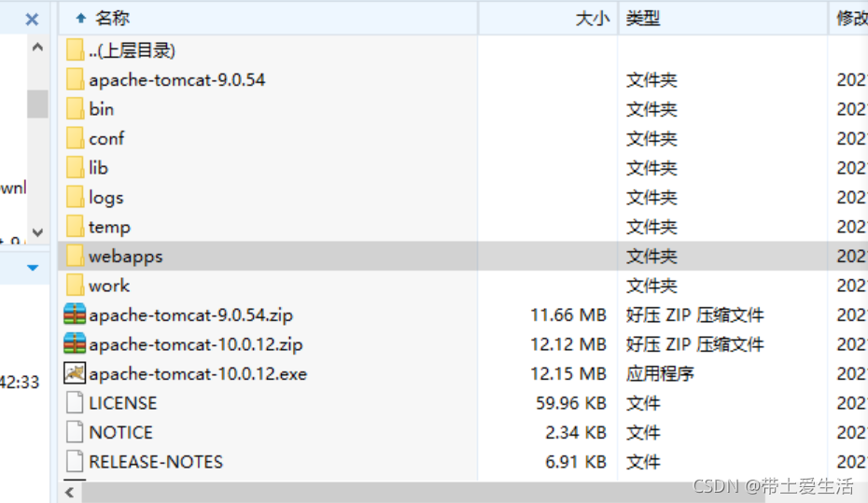Click the conf folder icon

point(75,138)
